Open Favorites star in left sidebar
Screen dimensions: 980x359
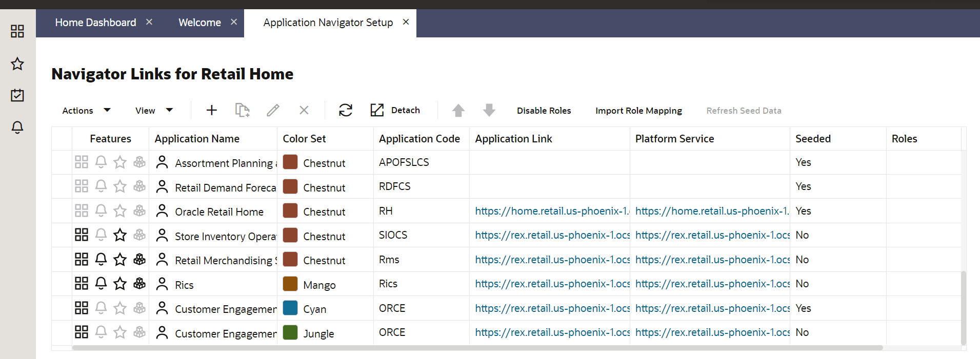tap(17, 64)
